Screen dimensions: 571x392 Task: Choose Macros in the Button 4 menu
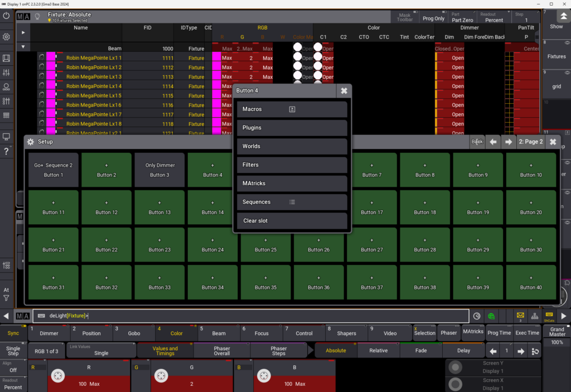292,109
